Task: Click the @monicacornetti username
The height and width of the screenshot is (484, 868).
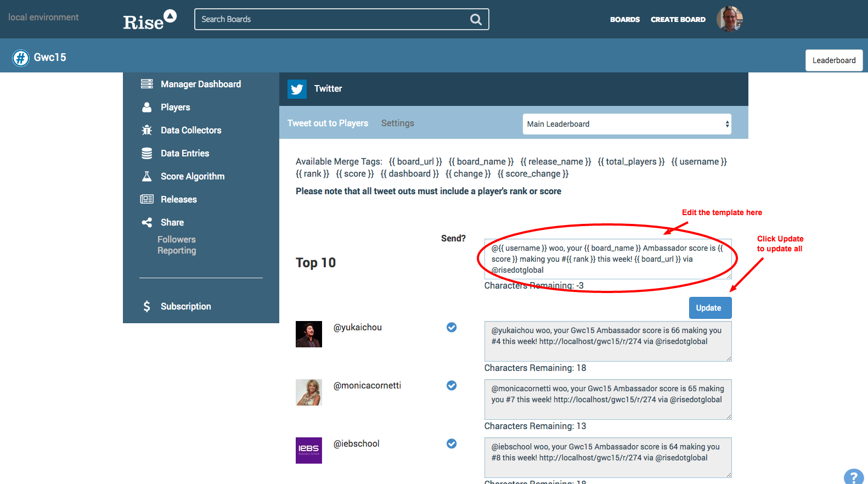Action: tap(367, 385)
